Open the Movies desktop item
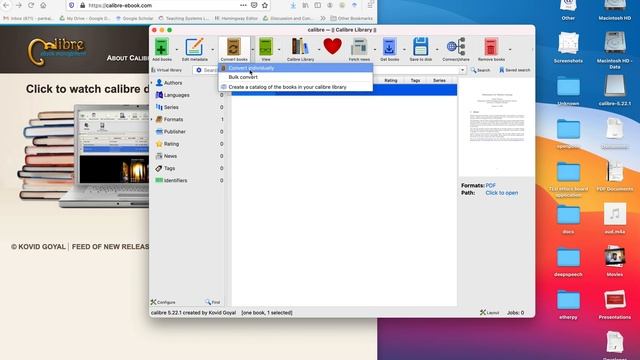 pos(615,261)
